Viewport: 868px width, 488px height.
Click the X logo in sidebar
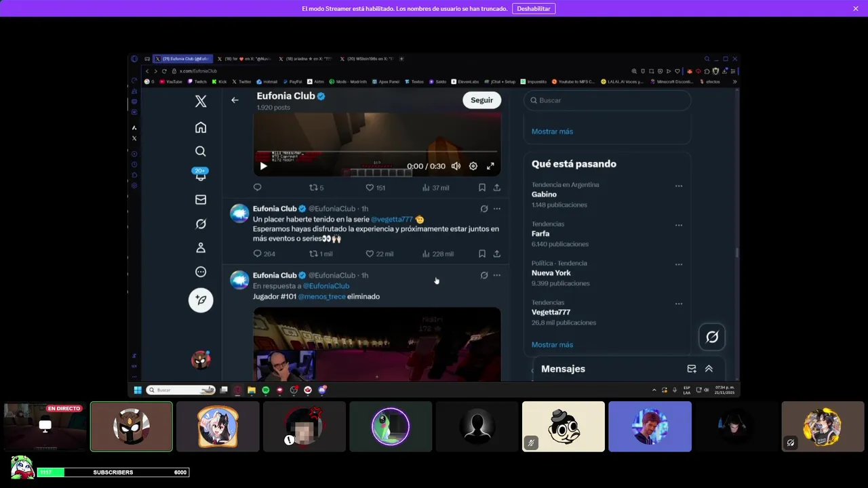point(201,101)
